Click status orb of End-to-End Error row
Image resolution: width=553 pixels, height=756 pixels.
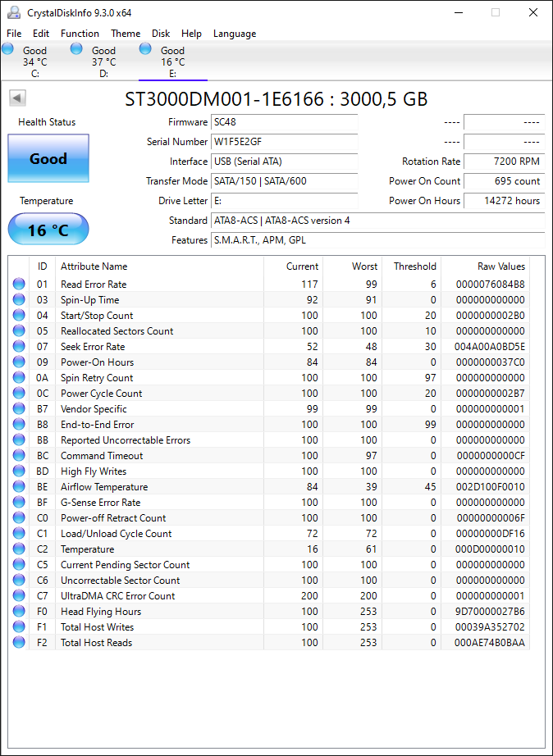click(x=19, y=424)
